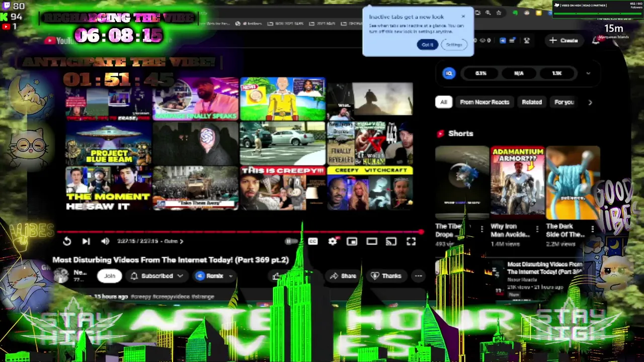
Task: Select the All filter chip
Action: [443, 102]
